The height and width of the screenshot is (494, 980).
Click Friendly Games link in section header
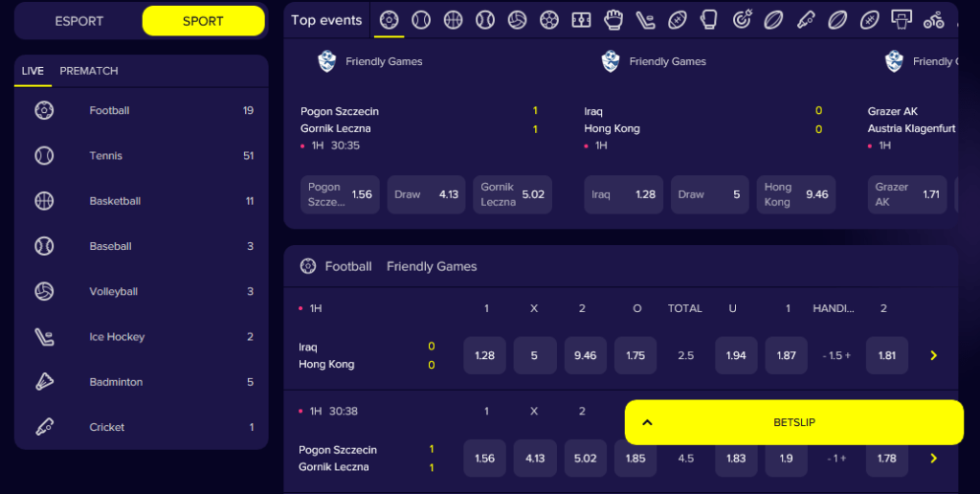432,266
